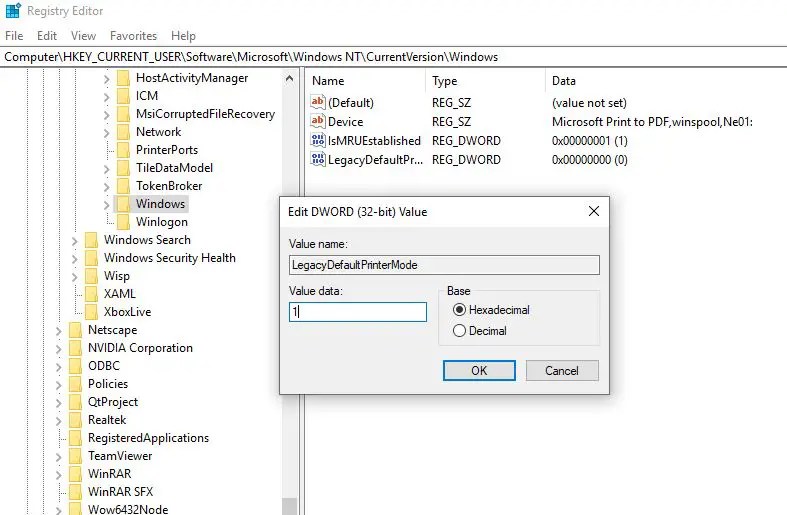Image resolution: width=787 pixels, height=515 pixels.
Task: Close the Edit DWORD dialog with X
Action: tap(594, 211)
